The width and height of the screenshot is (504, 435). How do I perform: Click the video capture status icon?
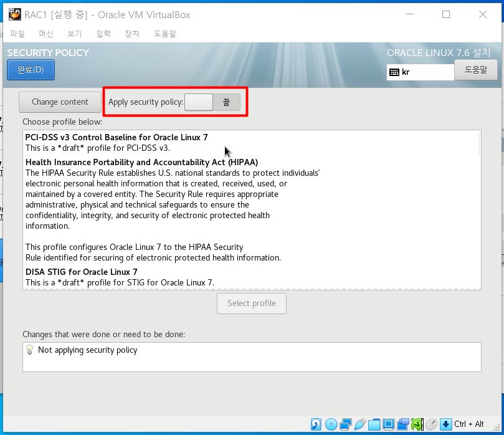(402, 424)
